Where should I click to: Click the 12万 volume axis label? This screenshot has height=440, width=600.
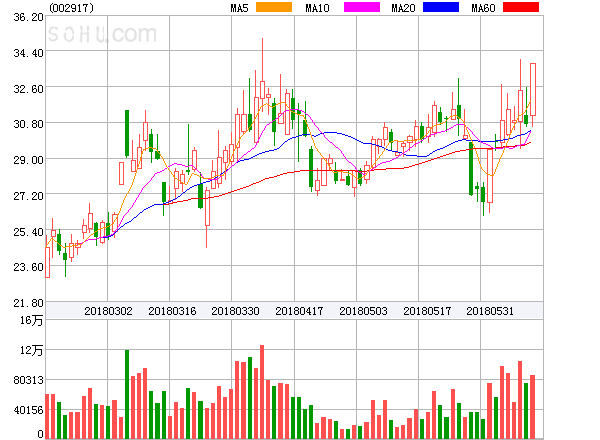point(31,350)
